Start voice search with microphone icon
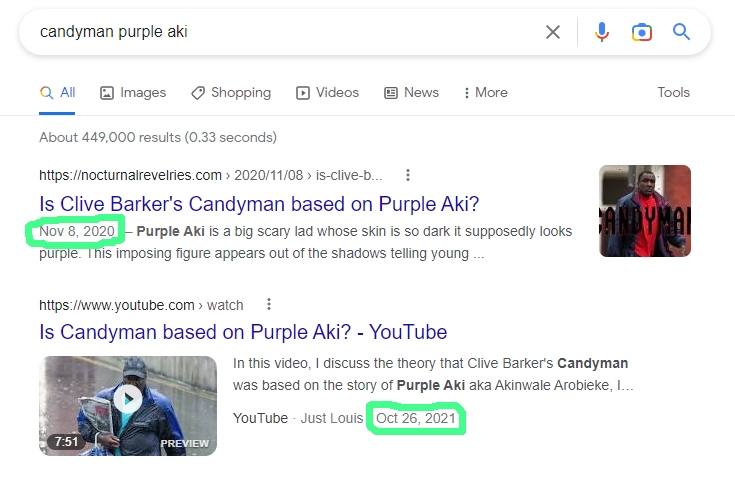 pos(601,32)
